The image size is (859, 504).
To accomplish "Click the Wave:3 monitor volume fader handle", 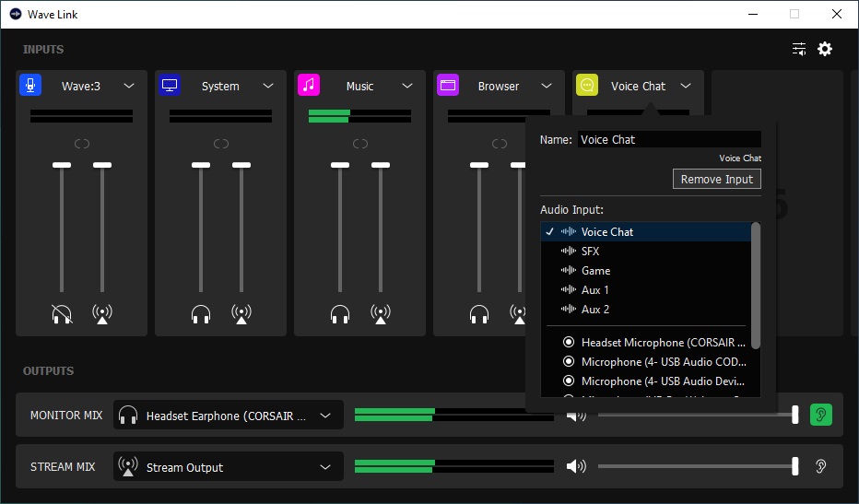I will pyautogui.click(x=62, y=165).
